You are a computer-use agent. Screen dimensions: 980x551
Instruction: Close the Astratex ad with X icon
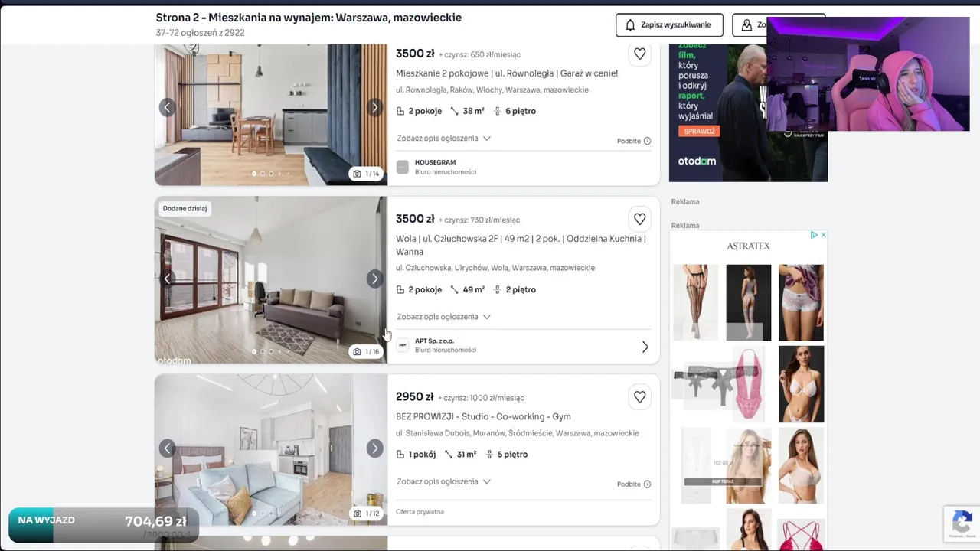pyautogui.click(x=823, y=235)
